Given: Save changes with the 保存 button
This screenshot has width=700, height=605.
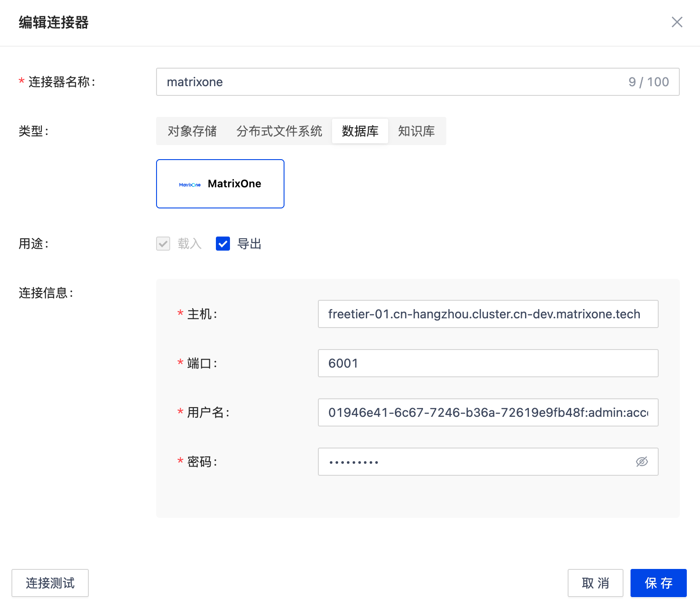Looking at the screenshot, I should point(658,583).
